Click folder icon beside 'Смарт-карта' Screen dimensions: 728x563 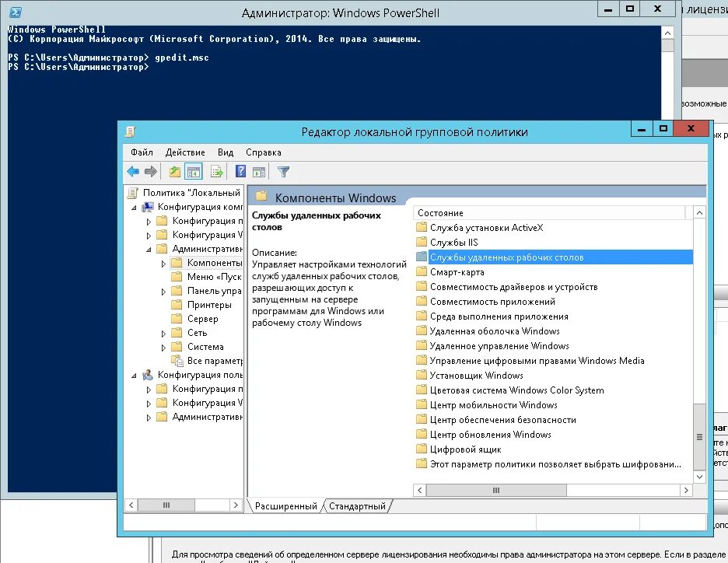(422, 271)
